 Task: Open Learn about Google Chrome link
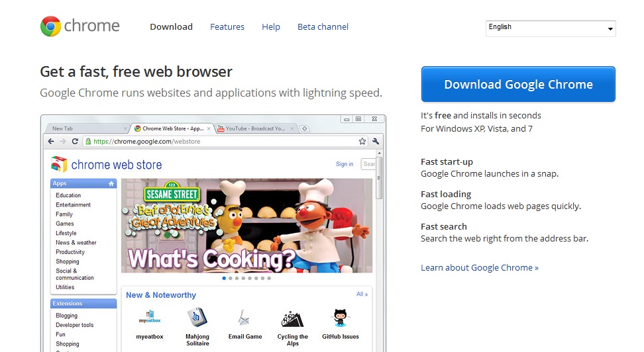(479, 267)
